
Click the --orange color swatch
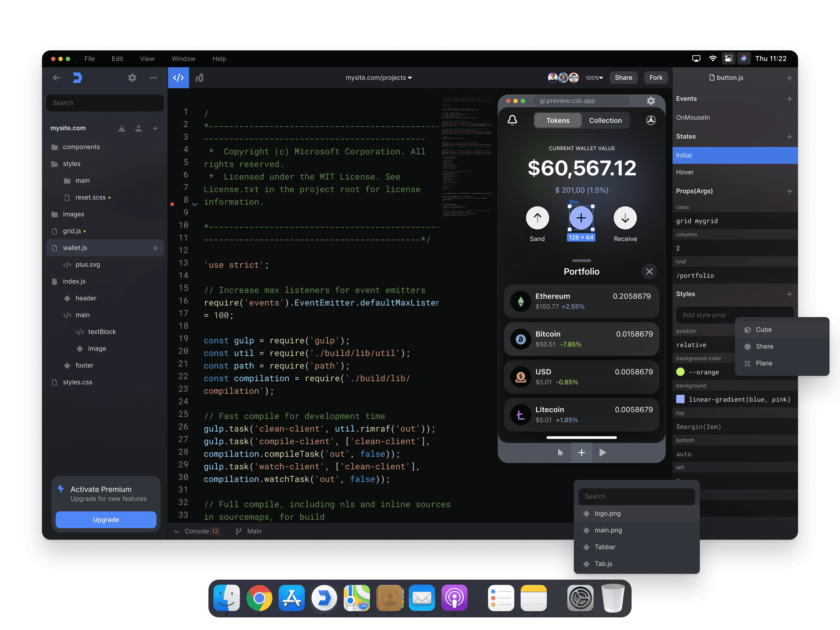(680, 372)
